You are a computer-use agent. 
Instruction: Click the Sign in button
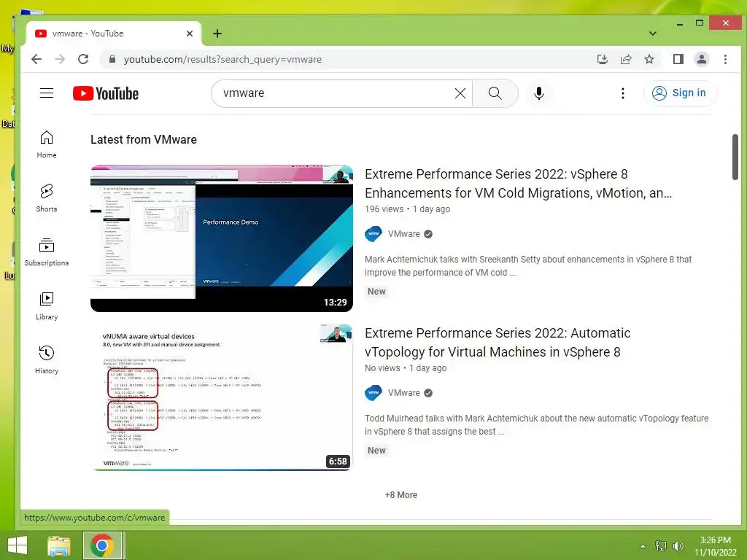[679, 93]
